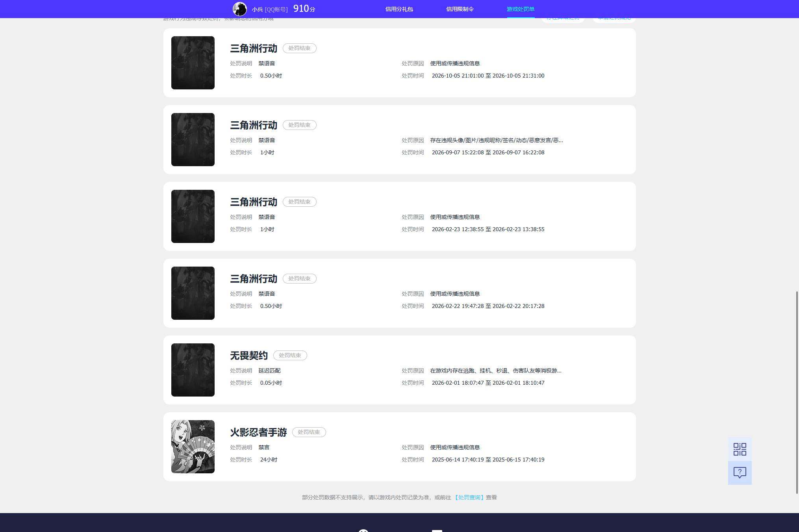Click the 910分 credit score
This screenshot has width=799, height=532.
(304, 9)
